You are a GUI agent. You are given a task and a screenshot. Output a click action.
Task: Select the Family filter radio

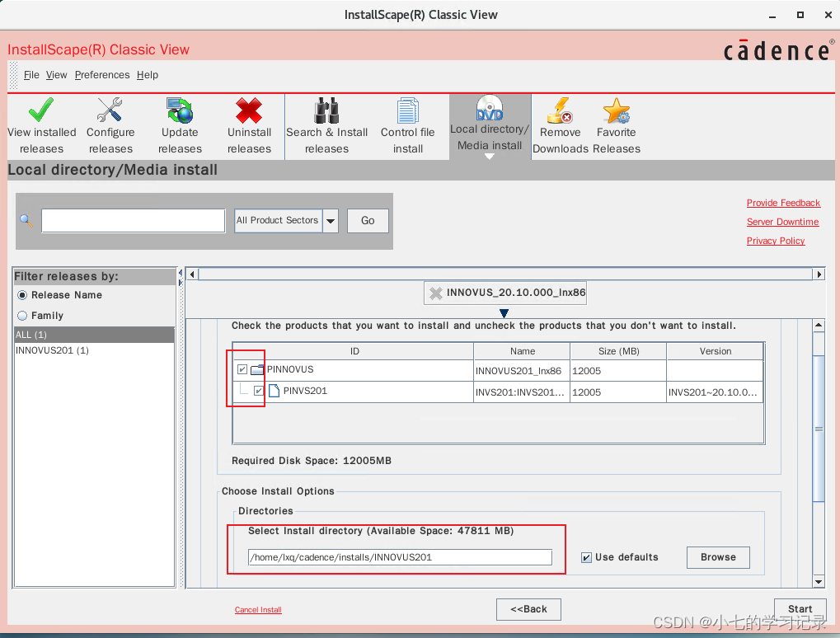coord(22,316)
